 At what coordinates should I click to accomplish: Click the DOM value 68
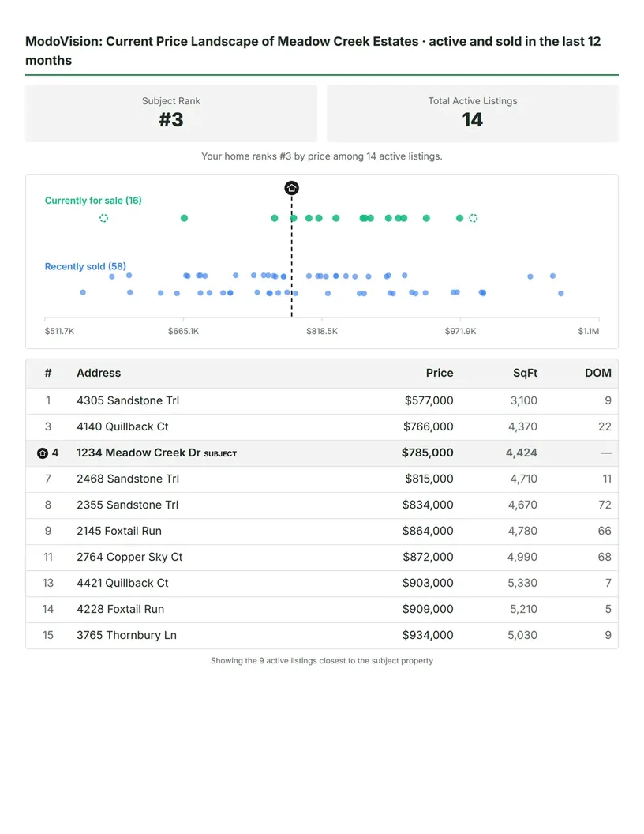point(605,557)
